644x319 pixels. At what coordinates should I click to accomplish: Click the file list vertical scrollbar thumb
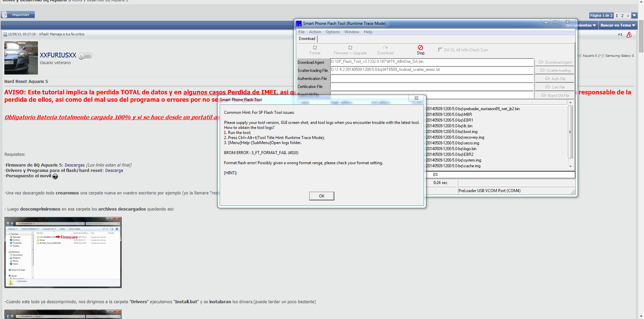570,132
